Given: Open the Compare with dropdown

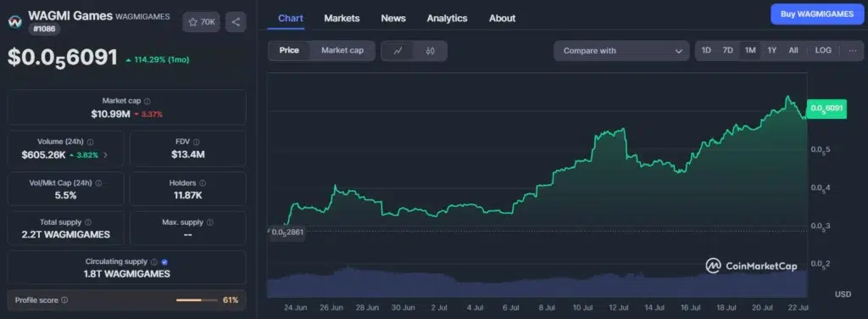Looking at the screenshot, I should [x=621, y=51].
